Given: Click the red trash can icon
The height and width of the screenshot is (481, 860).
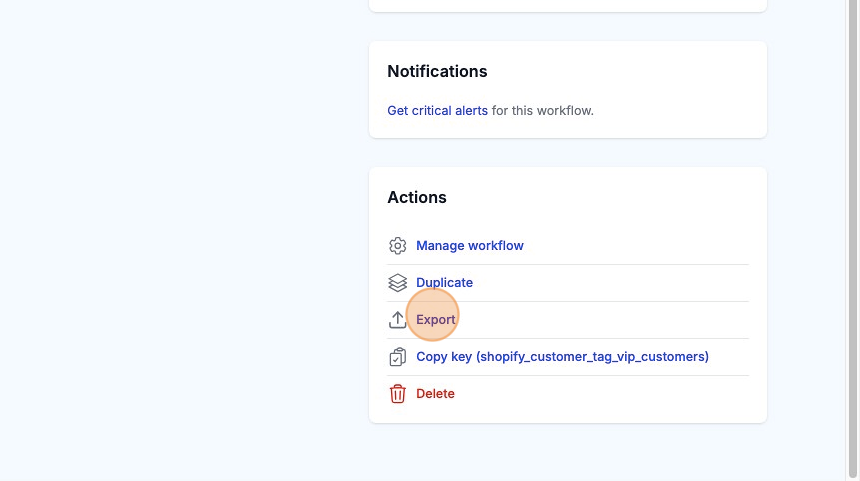Looking at the screenshot, I should point(397,394).
